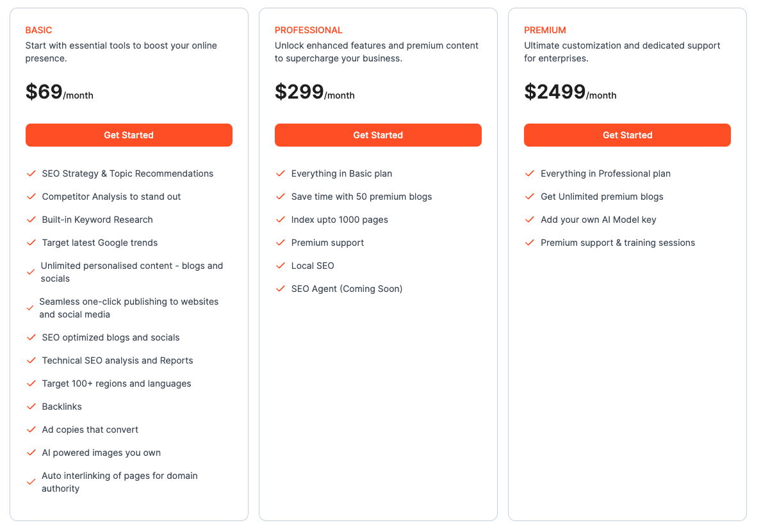Click the SEO Agent (Coming Soon) checkmark

click(281, 289)
